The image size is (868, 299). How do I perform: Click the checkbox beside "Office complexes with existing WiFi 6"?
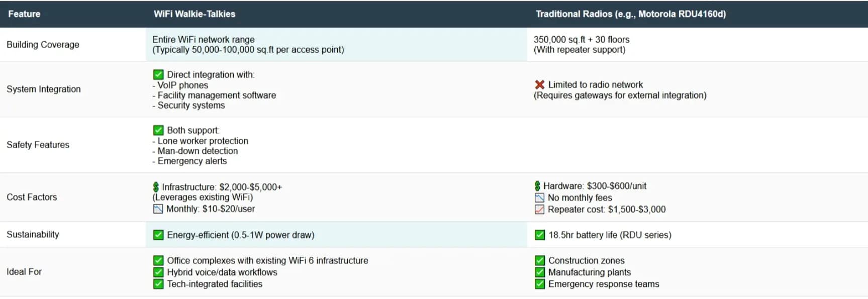[x=158, y=261]
